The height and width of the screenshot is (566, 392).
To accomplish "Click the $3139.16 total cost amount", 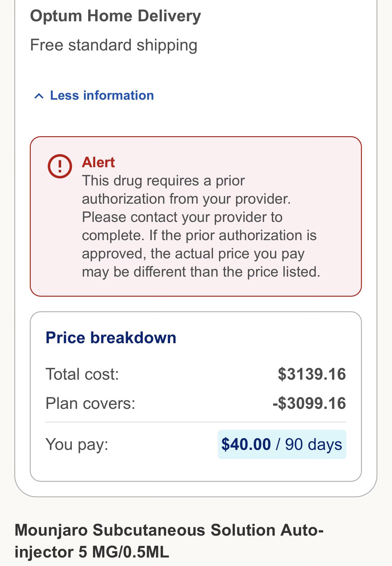I will pos(312,374).
